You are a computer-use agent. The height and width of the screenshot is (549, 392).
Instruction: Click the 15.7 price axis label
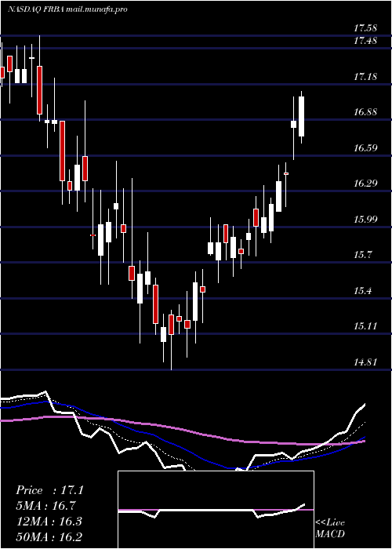click(362, 255)
